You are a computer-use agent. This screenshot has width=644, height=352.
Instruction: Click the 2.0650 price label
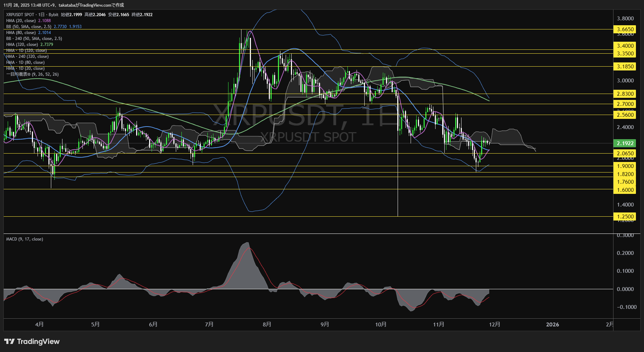click(624, 153)
